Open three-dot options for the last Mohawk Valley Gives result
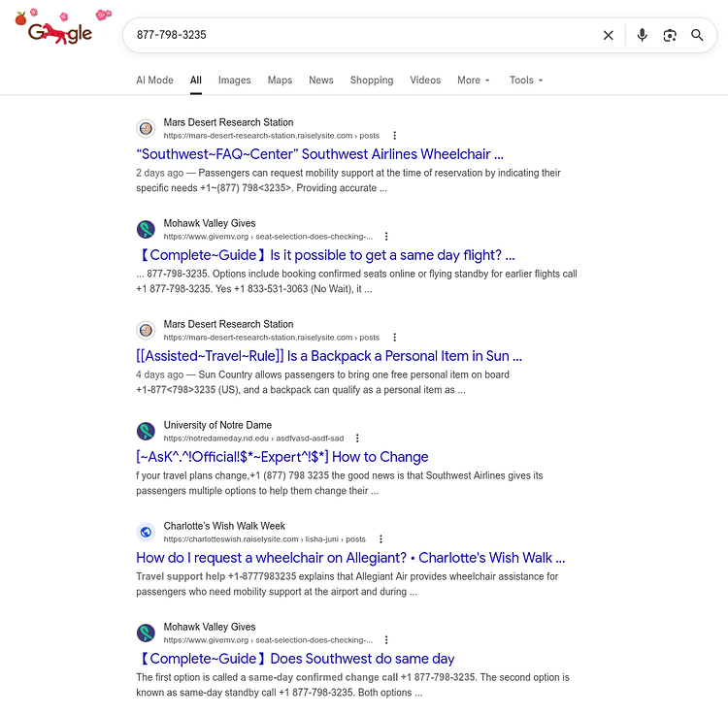This screenshot has width=728, height=715. [386, 640]
